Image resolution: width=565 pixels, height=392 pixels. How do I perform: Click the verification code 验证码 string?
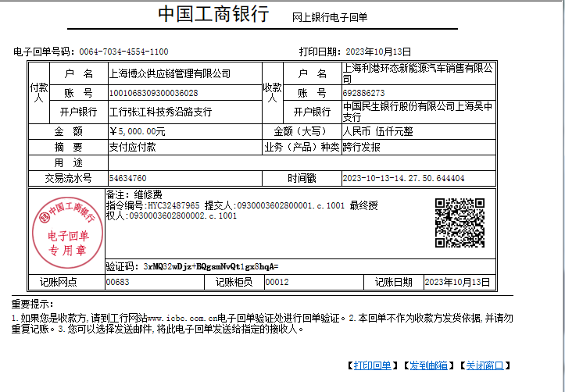click(x=208, y=266)
